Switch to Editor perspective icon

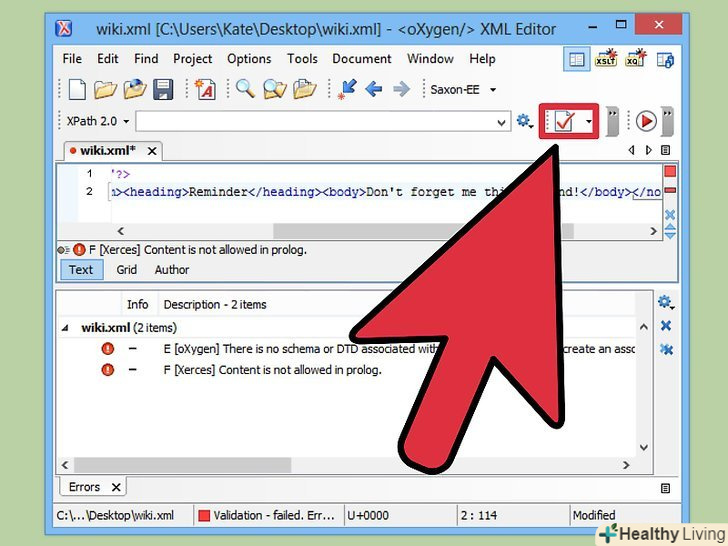[x=577, y=59]
